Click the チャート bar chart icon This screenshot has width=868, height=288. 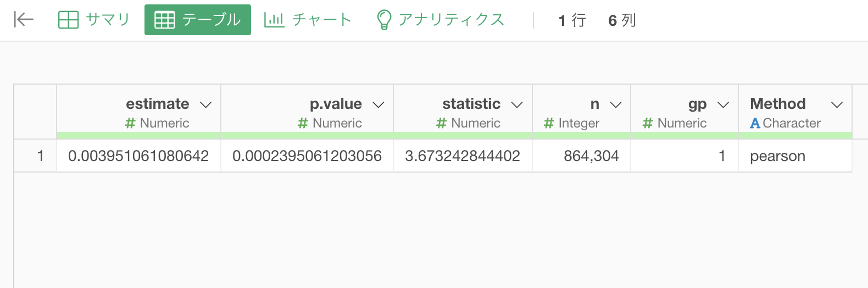274,20
